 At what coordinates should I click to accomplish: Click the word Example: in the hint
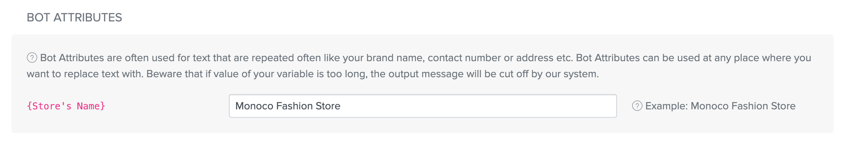tap(667, 106)
